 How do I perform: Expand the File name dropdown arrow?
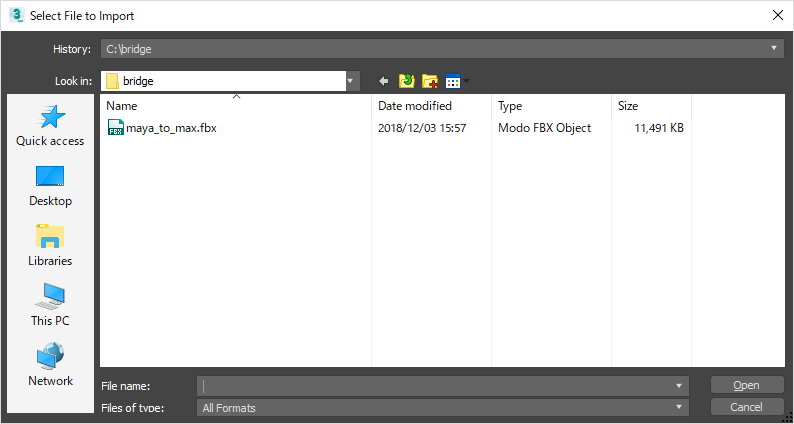pyautogui.click(x=680, y=385)
